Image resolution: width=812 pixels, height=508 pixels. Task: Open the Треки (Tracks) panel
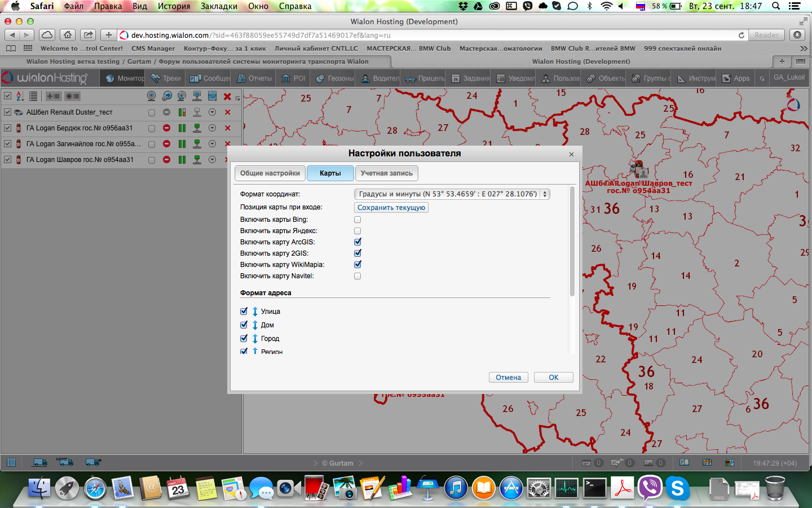click(166, 78)
